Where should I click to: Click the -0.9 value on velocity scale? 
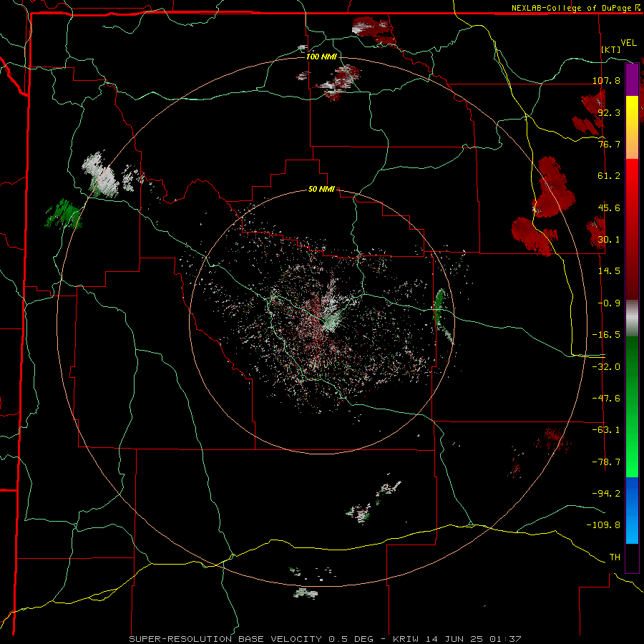(x=609, y=303)
